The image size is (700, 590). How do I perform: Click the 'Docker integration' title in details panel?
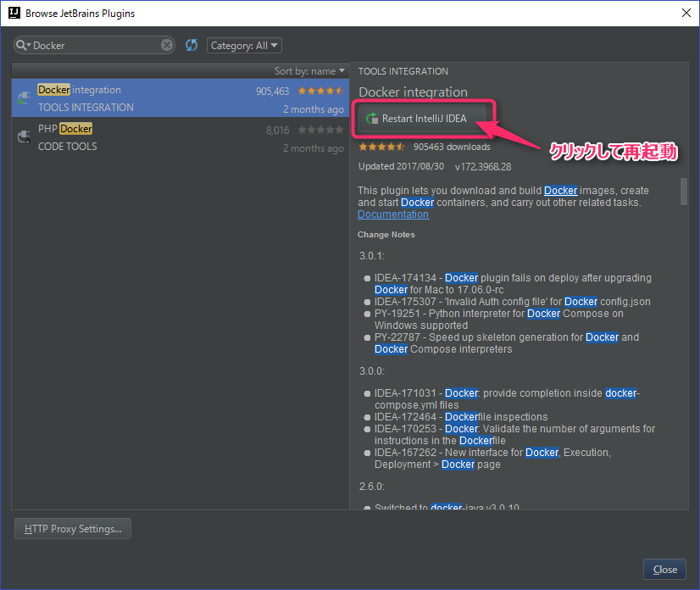click(x=413, y=92)
